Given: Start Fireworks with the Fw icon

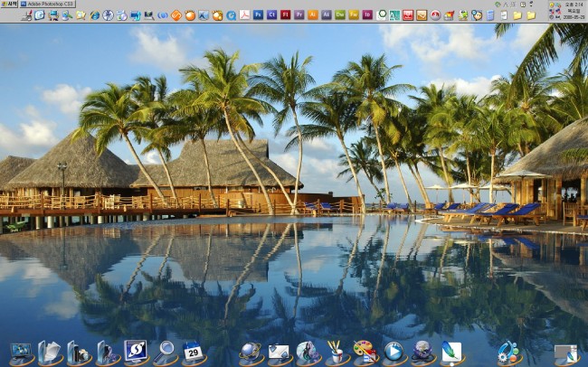Looking at the screenshot, I should point(354,15).
